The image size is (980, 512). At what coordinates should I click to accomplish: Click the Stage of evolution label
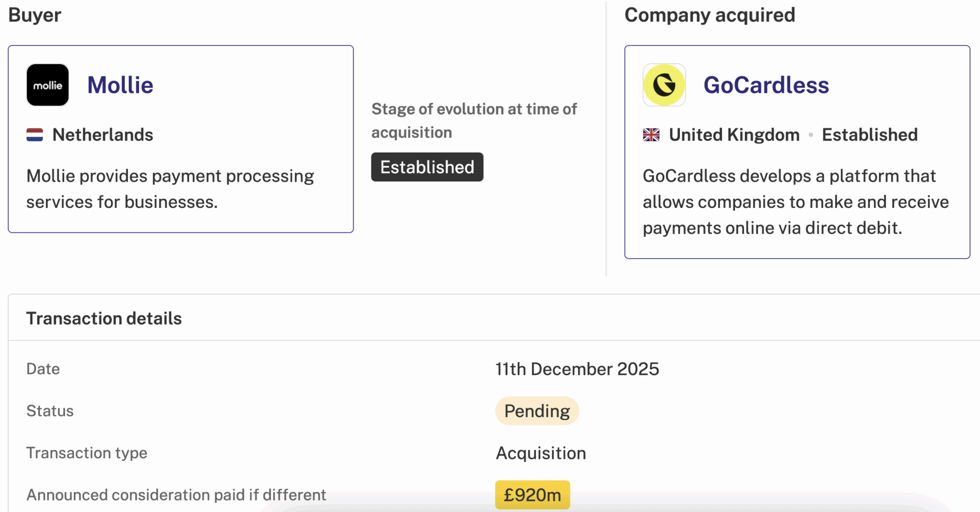click(474, 120)
